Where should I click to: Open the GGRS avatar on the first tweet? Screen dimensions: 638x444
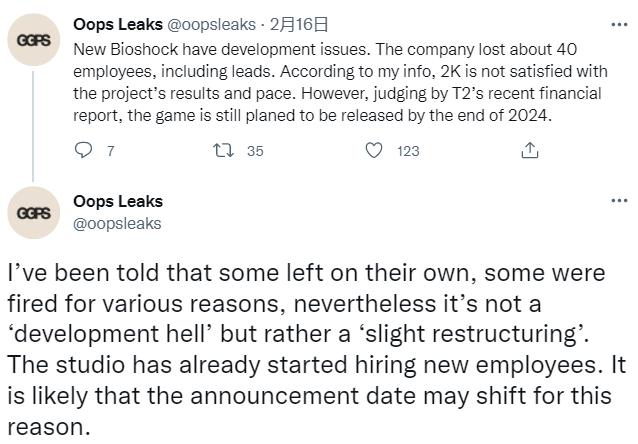(x=38, y=40)
